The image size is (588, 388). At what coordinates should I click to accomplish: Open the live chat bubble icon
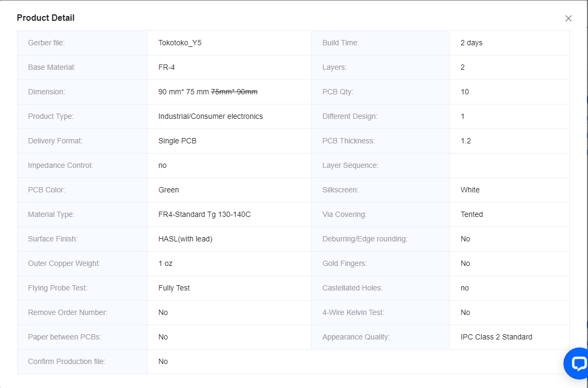(x=577, y=363)
